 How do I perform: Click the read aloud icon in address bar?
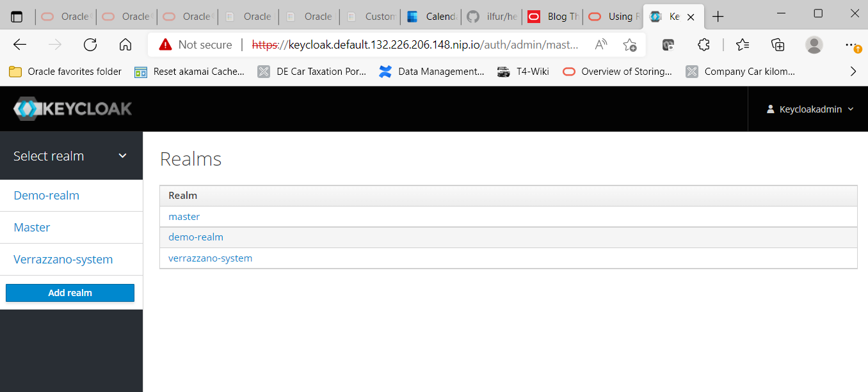601,45
